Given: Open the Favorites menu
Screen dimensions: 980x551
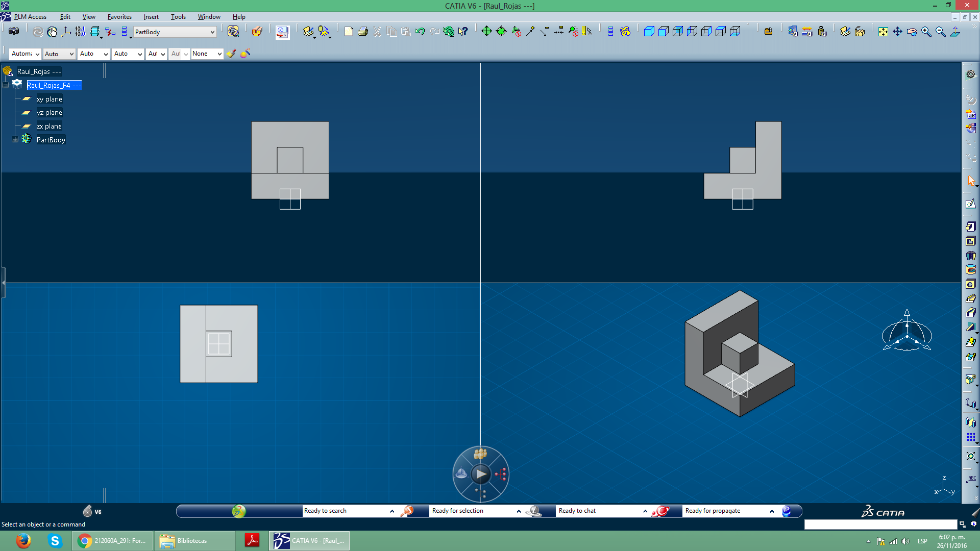Looking at the screenshot, I should click(x=119, y=16).
